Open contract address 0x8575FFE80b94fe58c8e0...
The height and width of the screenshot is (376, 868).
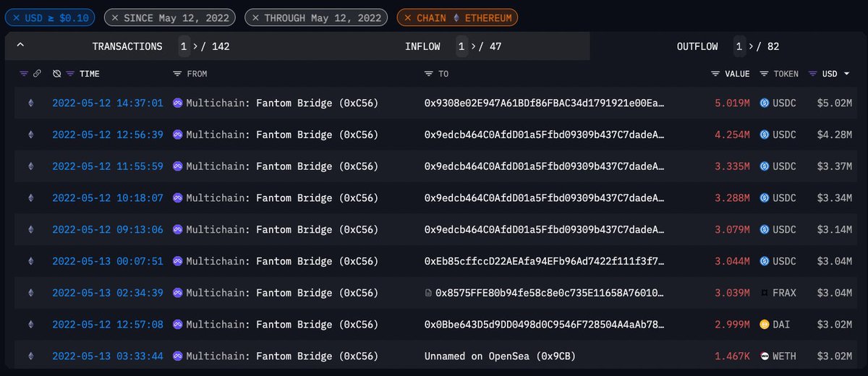[550, 292]
